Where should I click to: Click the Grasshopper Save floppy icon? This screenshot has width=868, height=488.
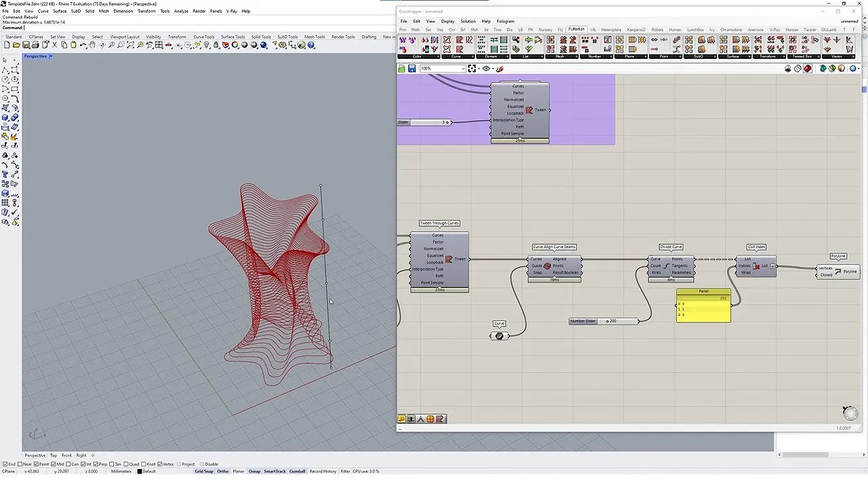coord(412,68)
